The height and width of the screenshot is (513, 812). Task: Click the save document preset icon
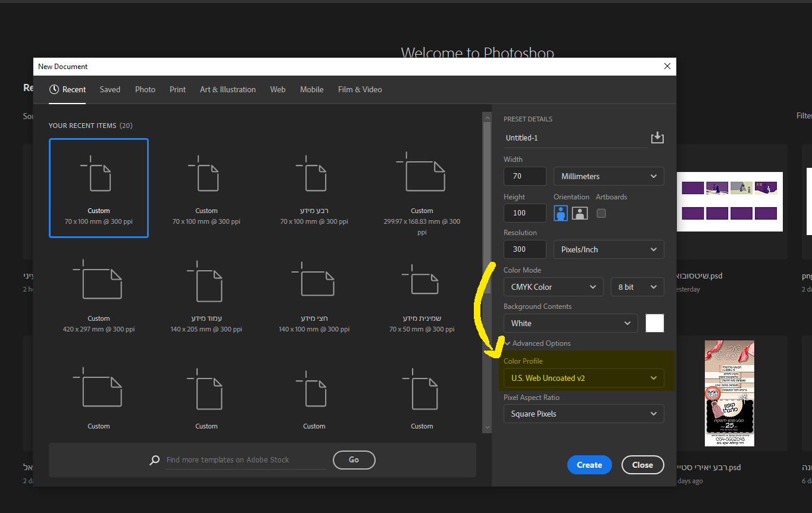(x=657, y=138)
